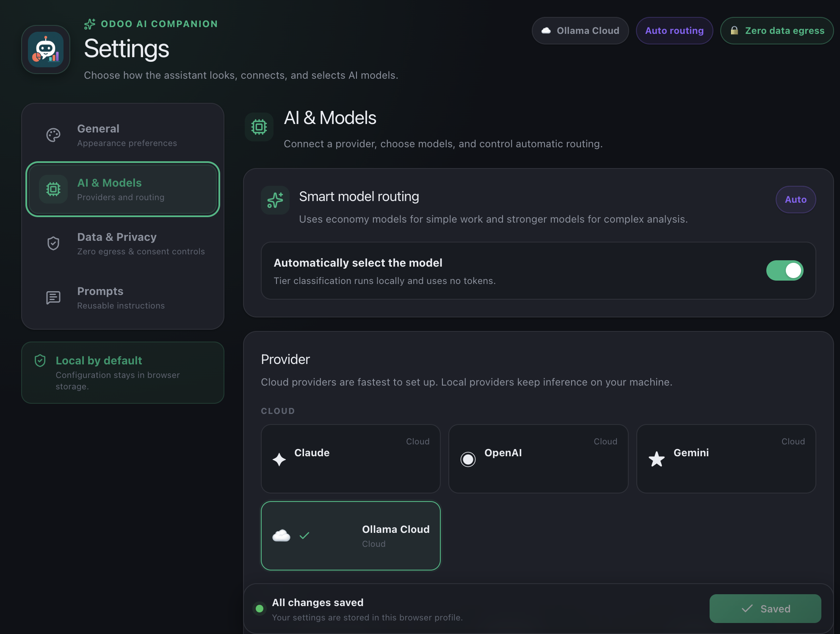This screenshot has height=634, width=840.
Task: Click 'Zero egress & consent controls' subtitle
Action: (x=141, y=251)
